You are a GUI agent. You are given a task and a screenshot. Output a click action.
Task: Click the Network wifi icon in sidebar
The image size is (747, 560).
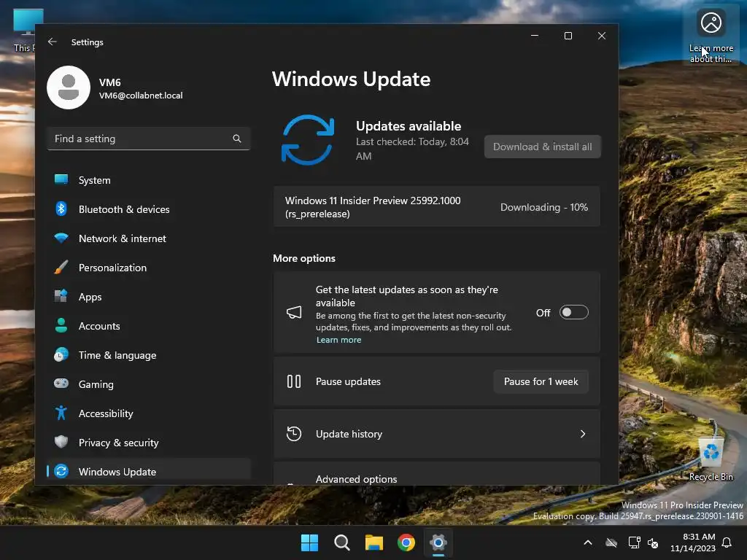pos(61,238)
